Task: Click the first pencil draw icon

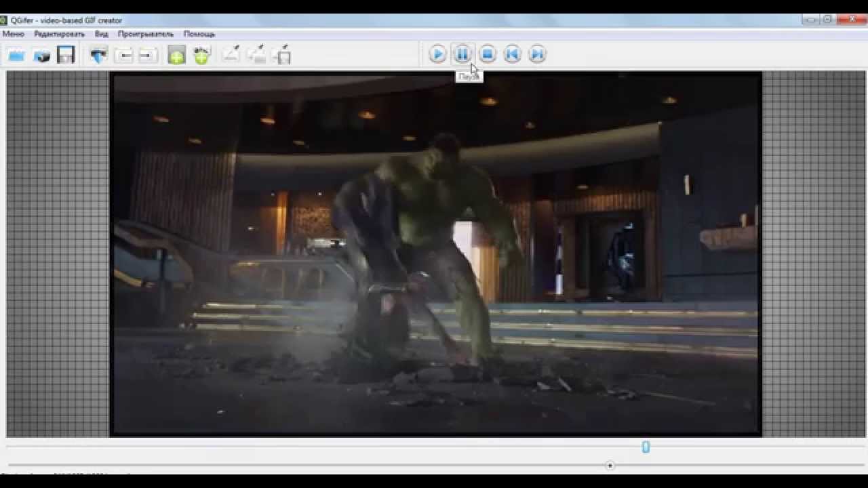Action: (x=231, y=55)
